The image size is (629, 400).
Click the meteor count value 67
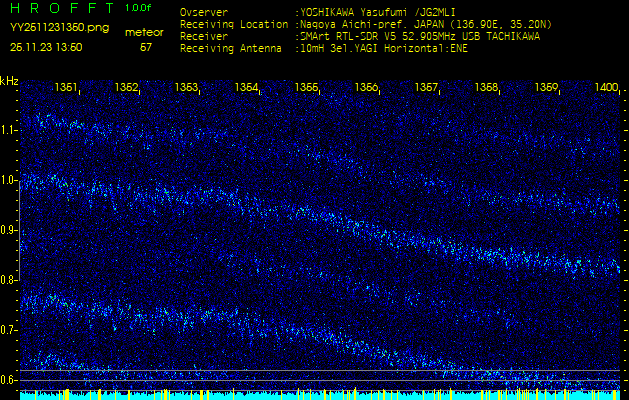146,46
